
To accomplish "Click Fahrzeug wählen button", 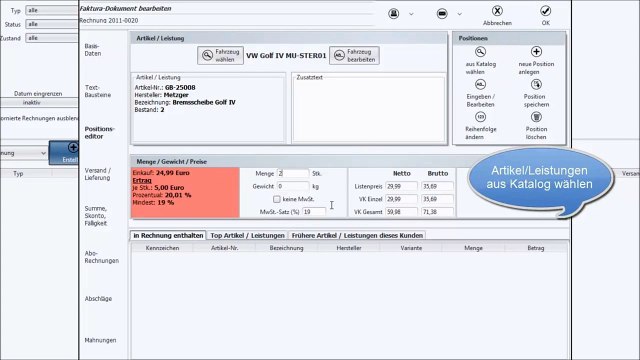I will 220,56.
